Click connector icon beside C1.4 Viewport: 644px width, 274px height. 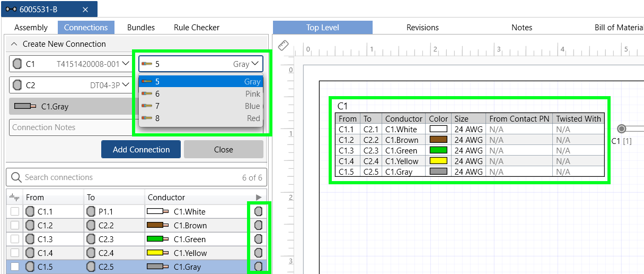tap(30, 253)
